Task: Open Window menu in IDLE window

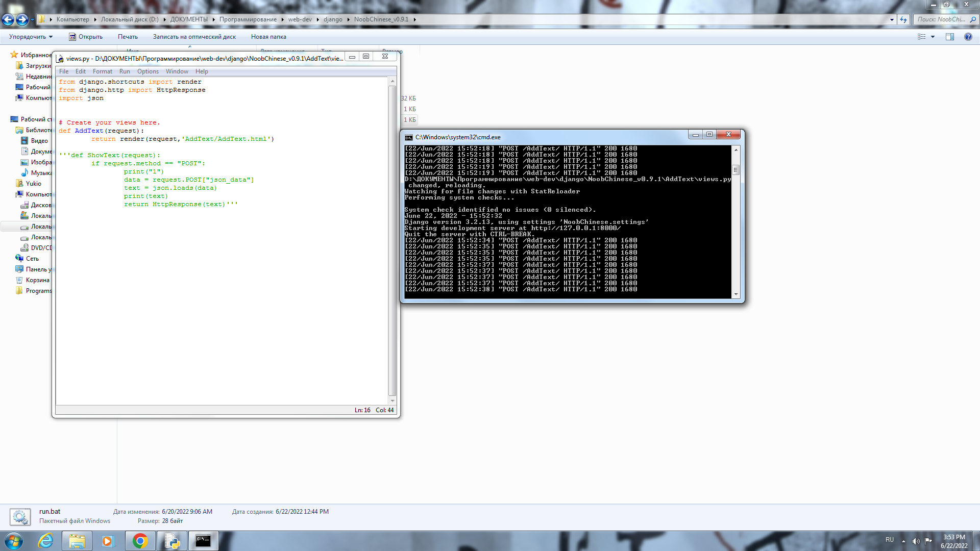Action: click(x=177, y=71)
